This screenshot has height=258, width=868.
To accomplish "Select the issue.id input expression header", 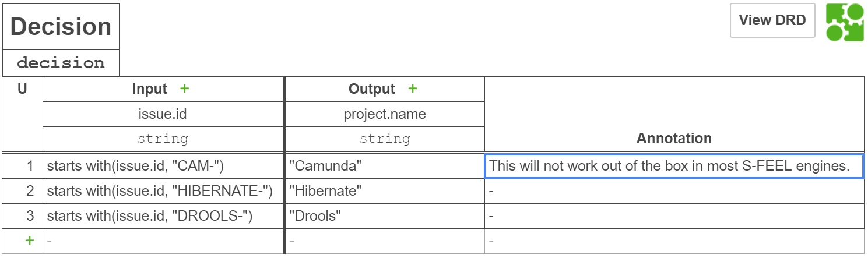I will tap(163, 114).
